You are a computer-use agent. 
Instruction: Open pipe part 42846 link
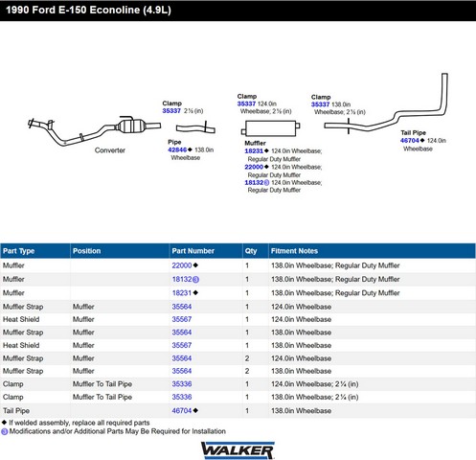coord(177,149)
